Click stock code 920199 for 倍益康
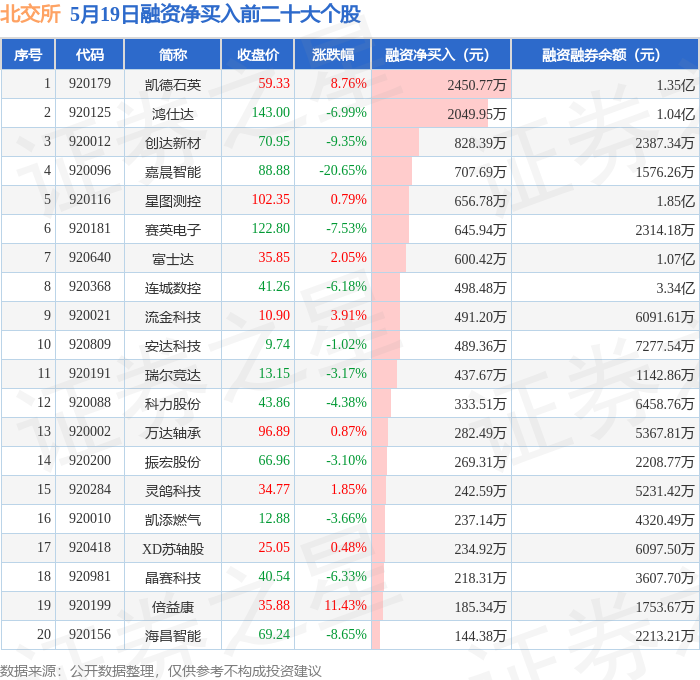The width and height of the screenshot is (700, 680). [x=89, y=605]
